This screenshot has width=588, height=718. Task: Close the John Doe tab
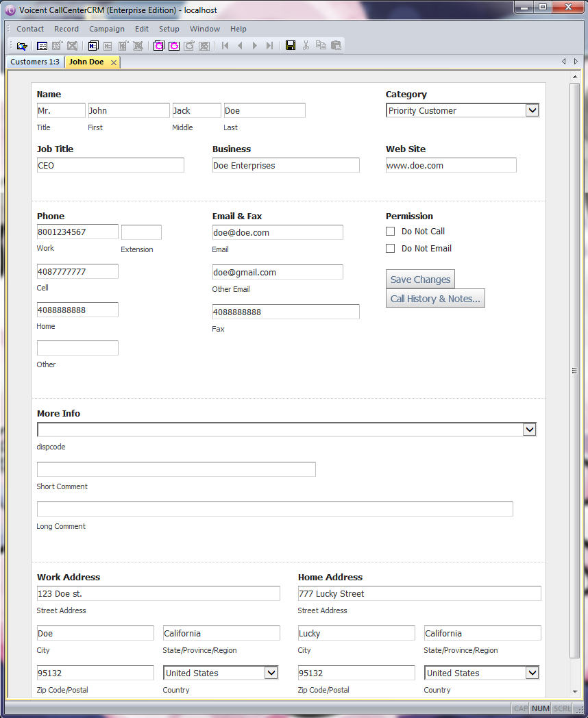(114, 62)
